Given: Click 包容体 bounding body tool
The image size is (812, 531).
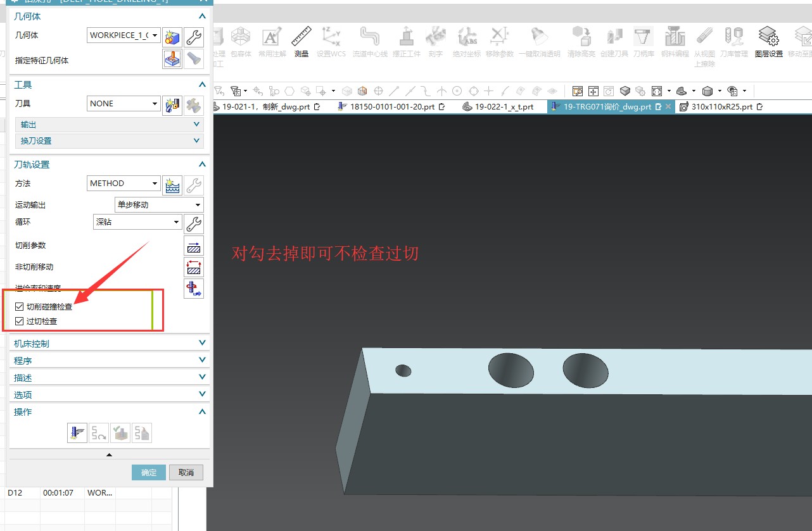Looking at the screenshot, I should [x=241, y=42].
